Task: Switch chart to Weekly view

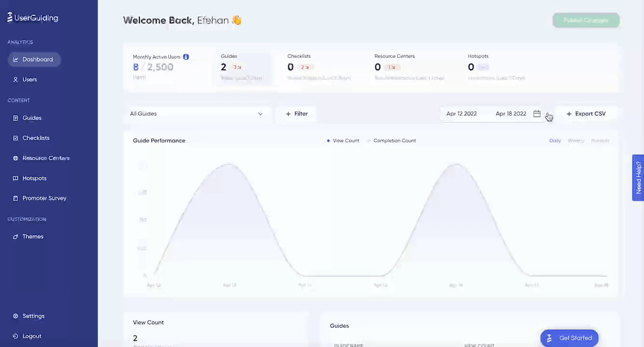Action: click(576, 141)
